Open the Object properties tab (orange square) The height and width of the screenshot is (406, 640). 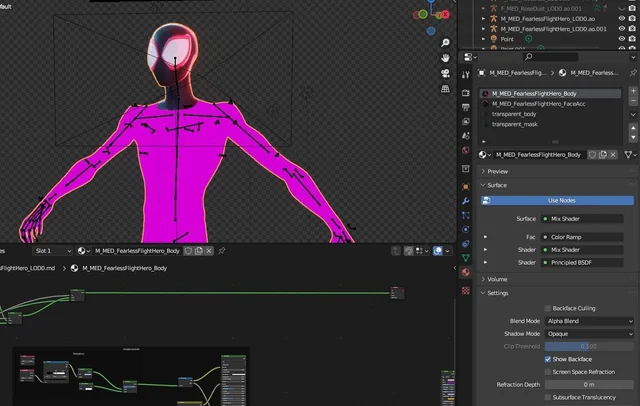466,187
